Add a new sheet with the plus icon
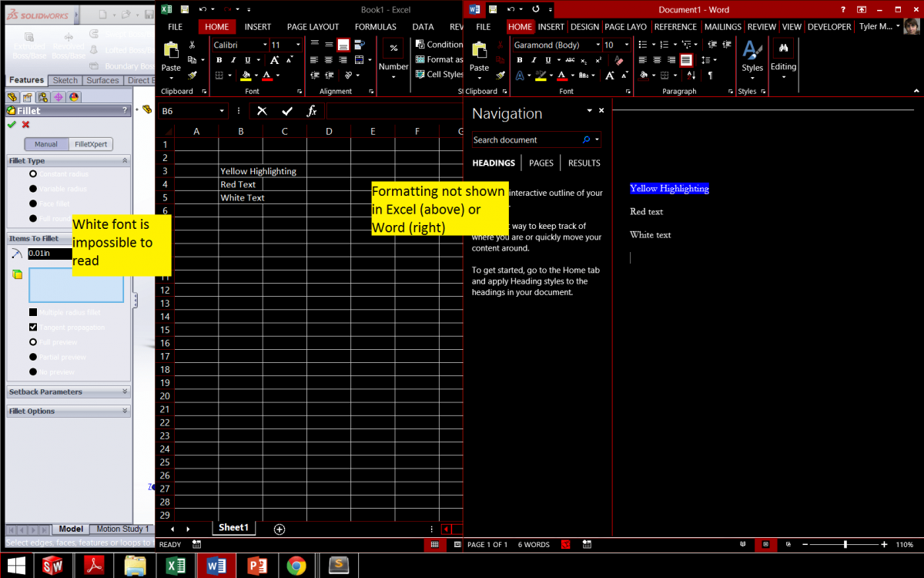This screenshot has width=924, height=578. pos(280,529)
